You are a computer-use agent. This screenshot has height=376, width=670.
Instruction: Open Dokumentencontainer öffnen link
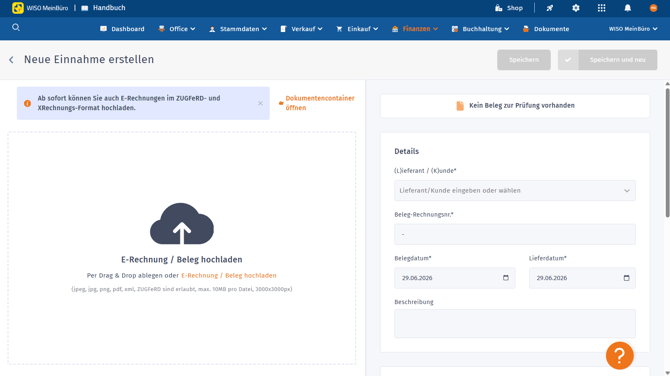click(317, 103)
